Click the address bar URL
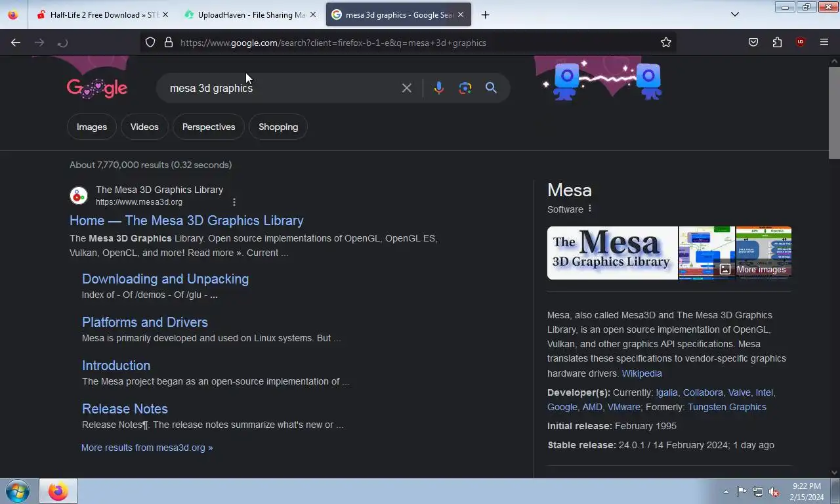The height and width of the screenshot is (504, 840). tap(333, 43)
